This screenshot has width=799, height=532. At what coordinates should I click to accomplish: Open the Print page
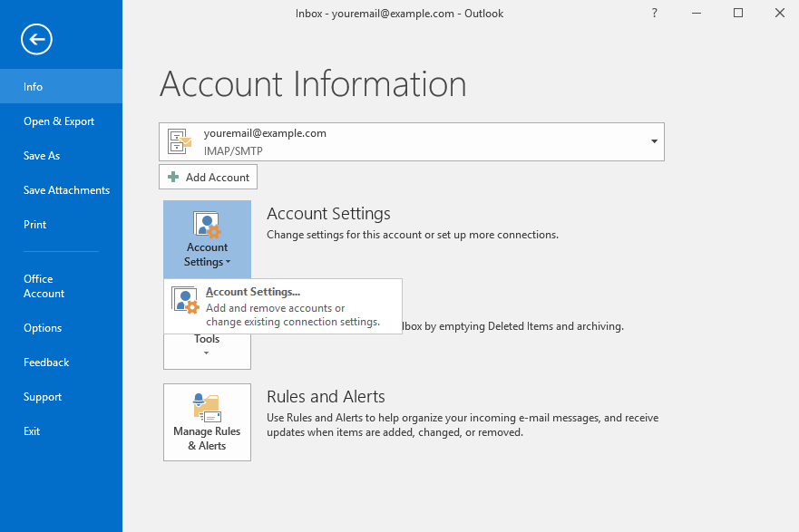pyautogui.click(x=61, y=225)
